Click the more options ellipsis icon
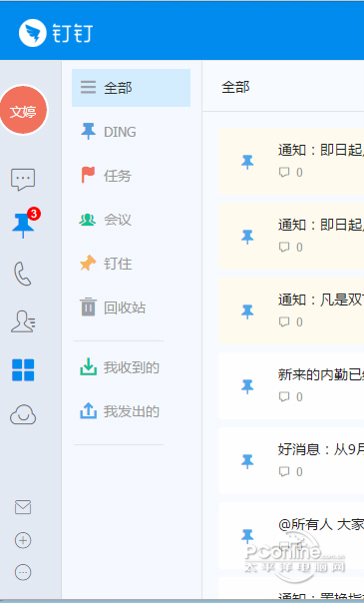This screenshot has height=603, width=364. (x=23, y=572)
